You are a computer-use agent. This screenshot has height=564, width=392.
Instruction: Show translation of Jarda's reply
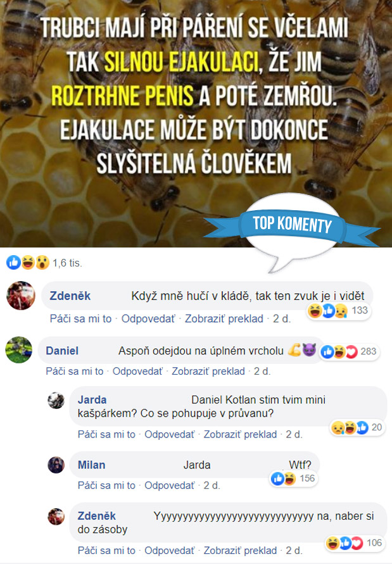click(240, 434)
